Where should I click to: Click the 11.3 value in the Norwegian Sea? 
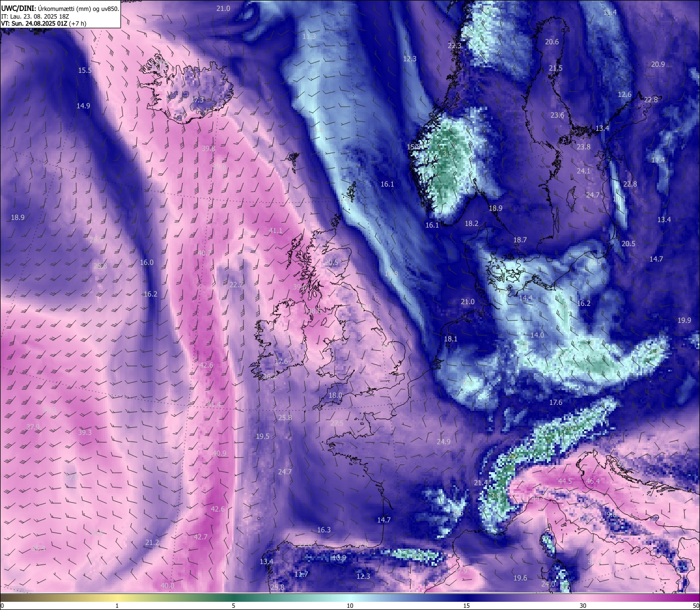(309, 36)
